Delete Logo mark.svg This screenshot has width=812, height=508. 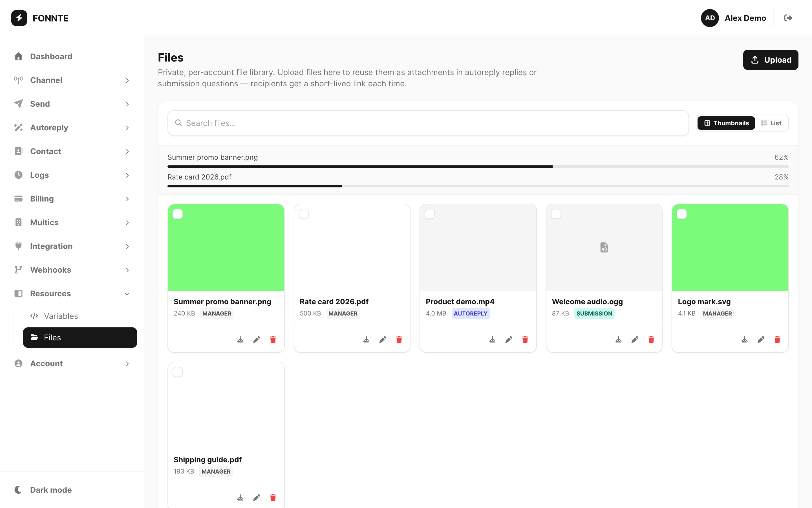tap(777, 339)
